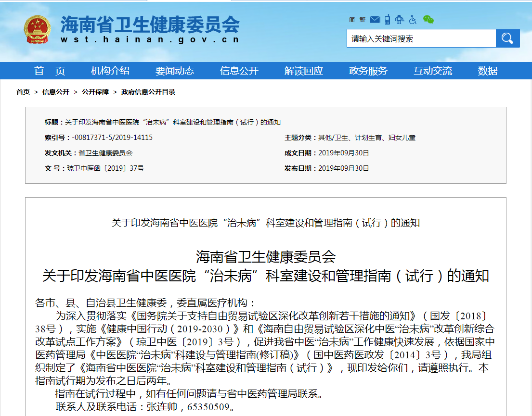Click the magnifier search button
This screenshot has width=532, height=416.
click(x=507, y=38)
